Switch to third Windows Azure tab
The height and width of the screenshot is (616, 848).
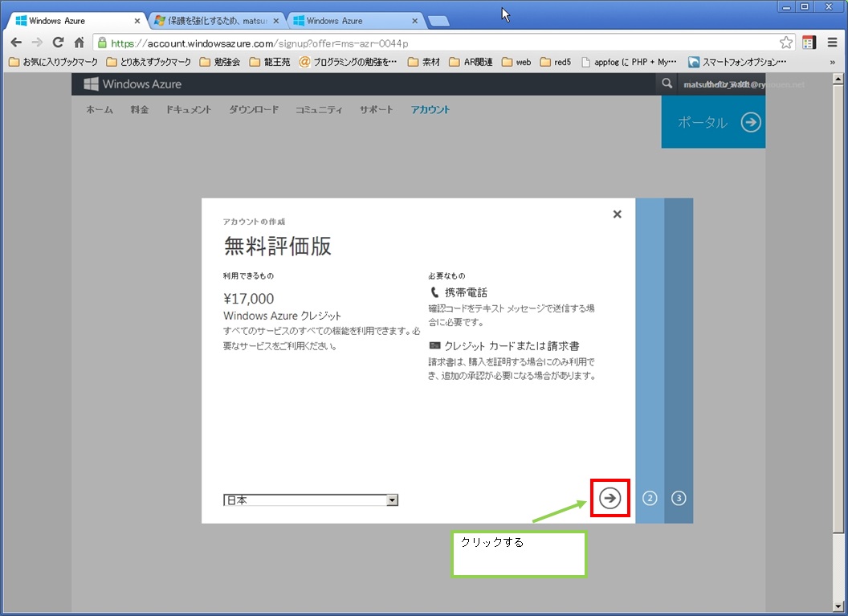coord(355,21)
